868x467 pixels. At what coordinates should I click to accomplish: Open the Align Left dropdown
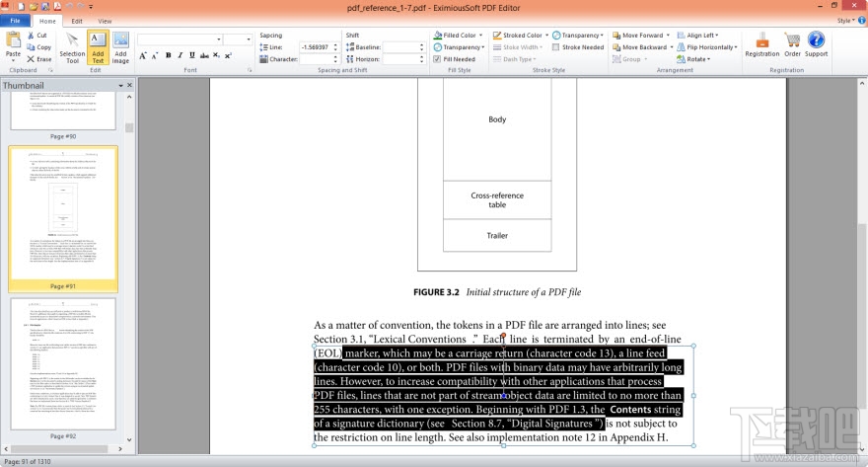tap(698, 35)
